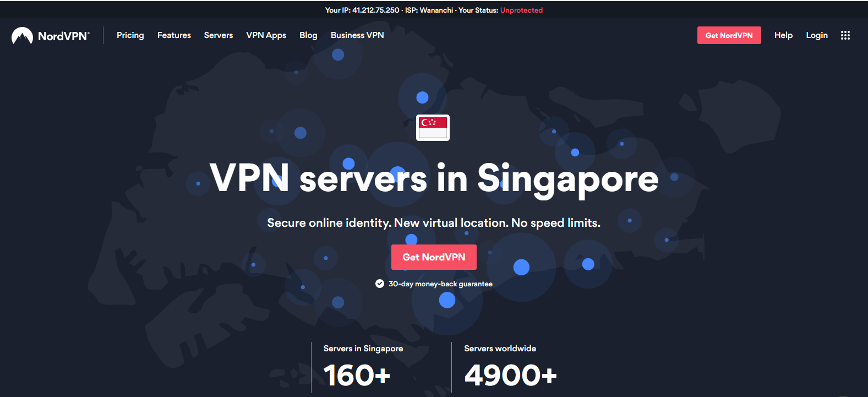
Task: Click the VPN servers in Singapore heading
Action: pyautogui.click(x=434, y=179)
